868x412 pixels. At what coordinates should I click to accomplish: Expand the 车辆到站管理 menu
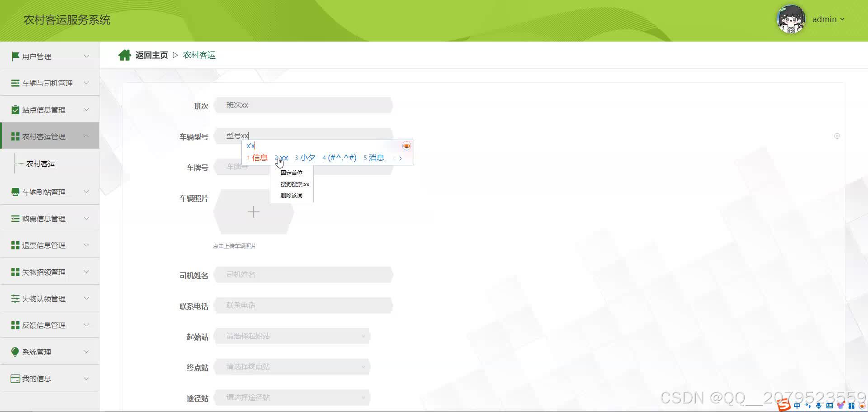pyautogui.click(x=86, y=192)
